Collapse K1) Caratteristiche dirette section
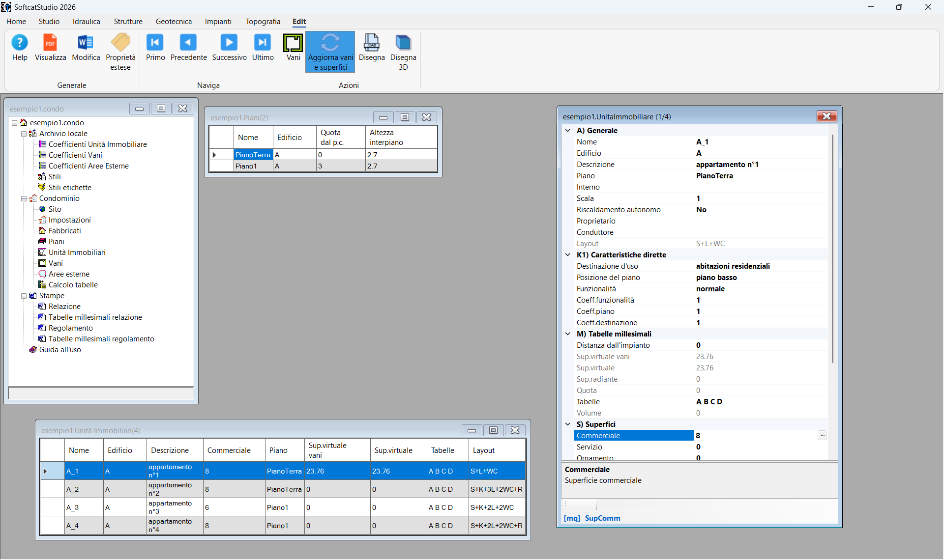Screen dimensions: 944x560 point(568,255)
